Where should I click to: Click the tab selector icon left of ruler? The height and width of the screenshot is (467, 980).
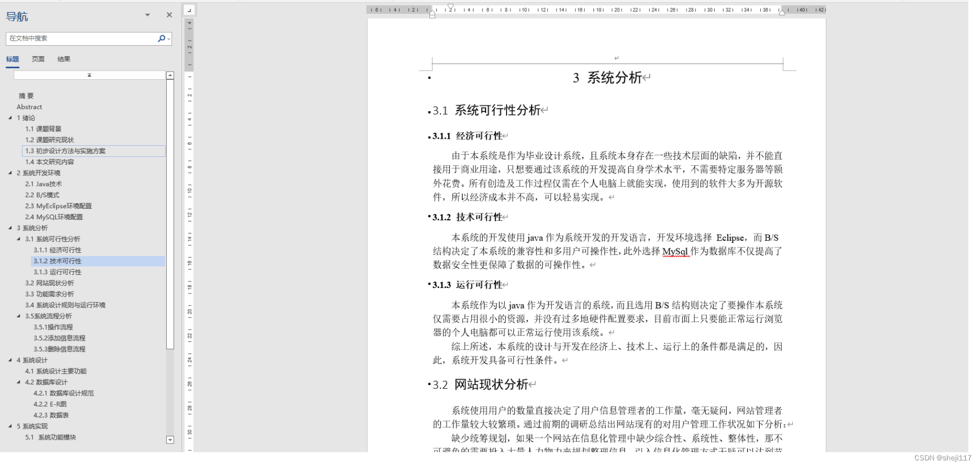[x=189, y=10]
